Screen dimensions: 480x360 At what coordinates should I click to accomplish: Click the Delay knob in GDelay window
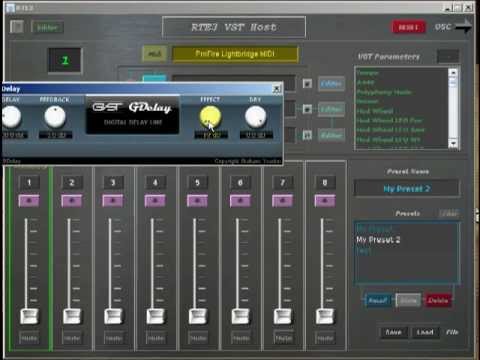(x=11, y=116)
